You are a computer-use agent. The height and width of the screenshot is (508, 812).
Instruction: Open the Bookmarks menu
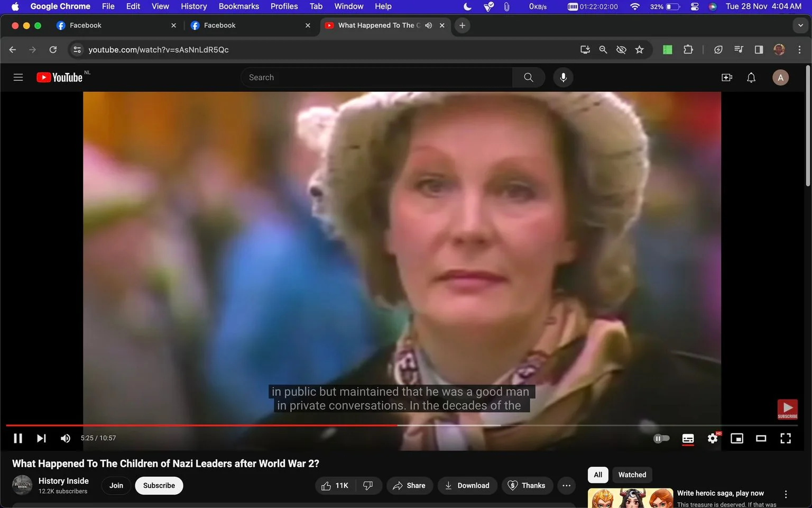point(239,6)
